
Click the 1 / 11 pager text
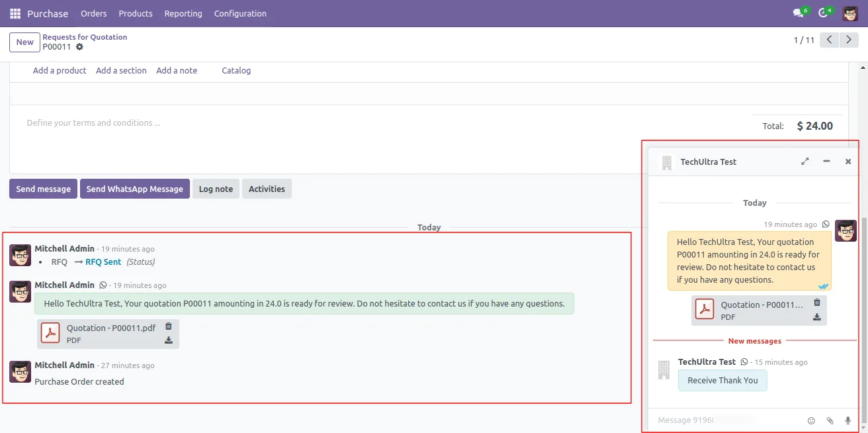804,40
